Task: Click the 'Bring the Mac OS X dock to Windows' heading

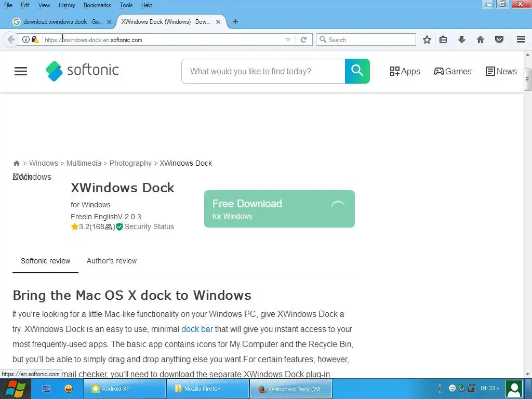Action: click(131, 295)
